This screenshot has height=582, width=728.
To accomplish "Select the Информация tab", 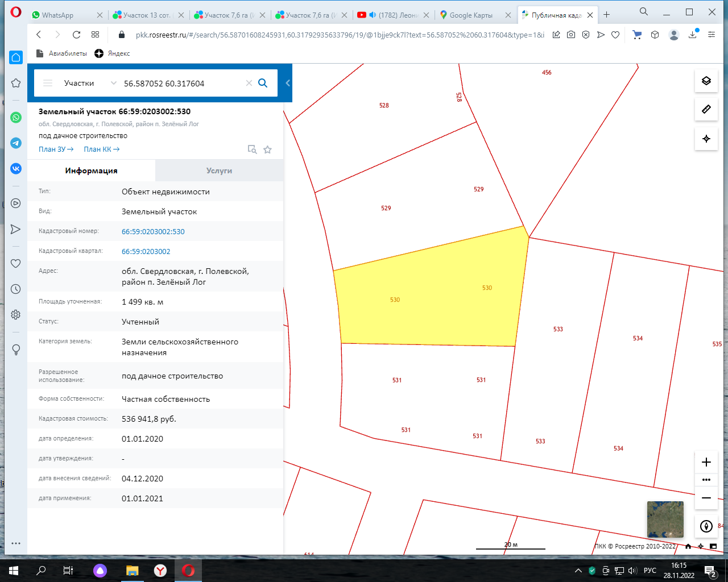I will click(x=91, y=171).
